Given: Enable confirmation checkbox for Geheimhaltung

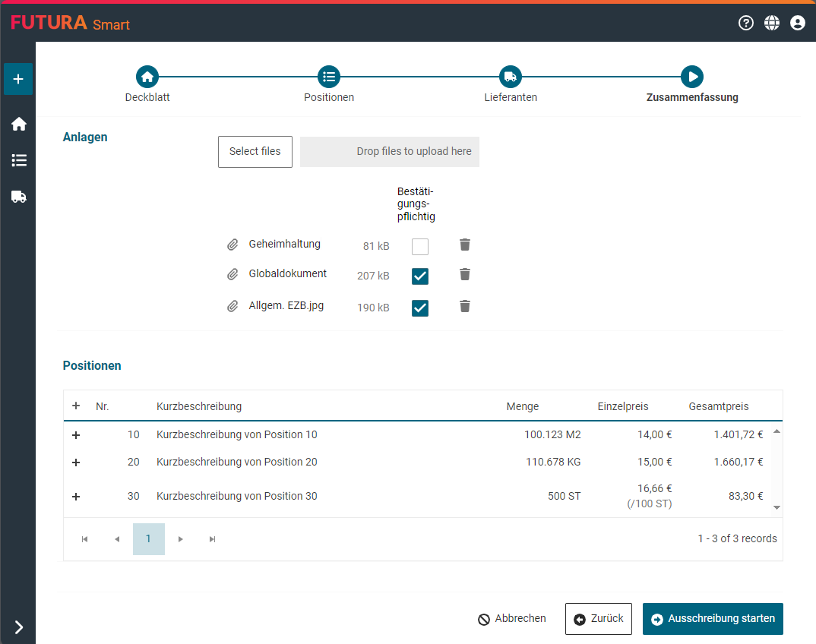Looking at the screenshot, I should coord(419,246).
